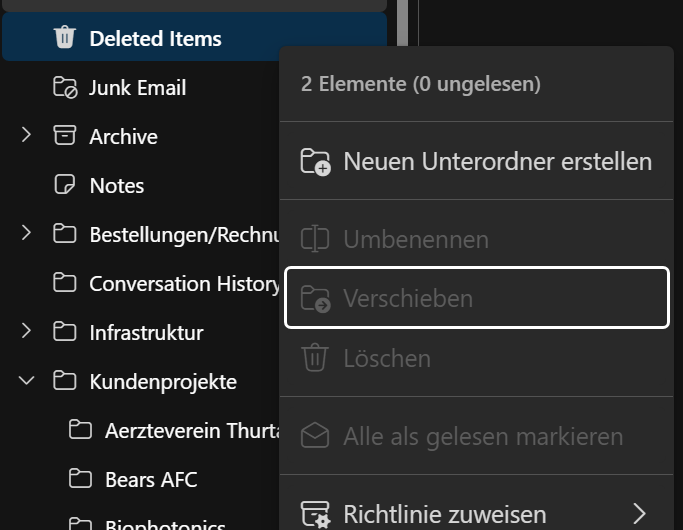Open the Notes folder
Image resolution: width=683 pixels, height=530 pixels.
pos(117,186)
